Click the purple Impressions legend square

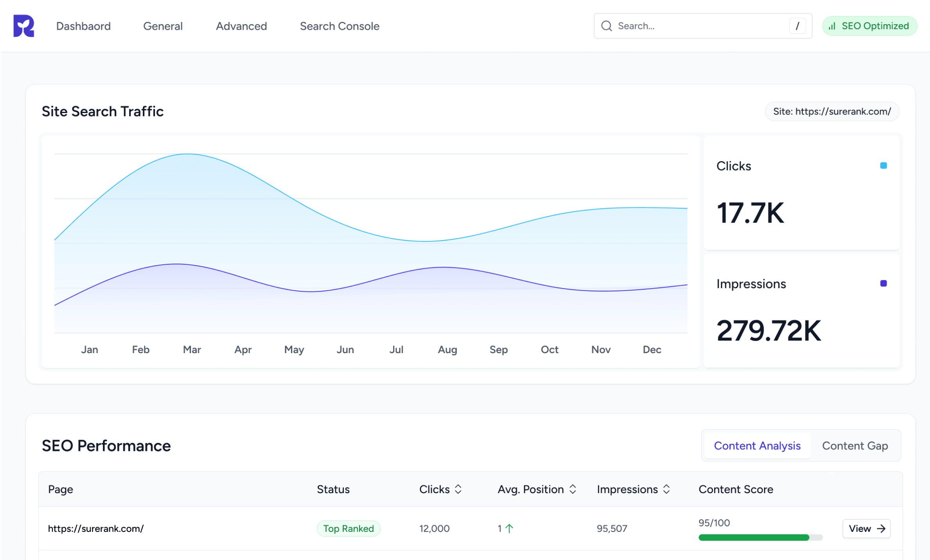[883, 284]
